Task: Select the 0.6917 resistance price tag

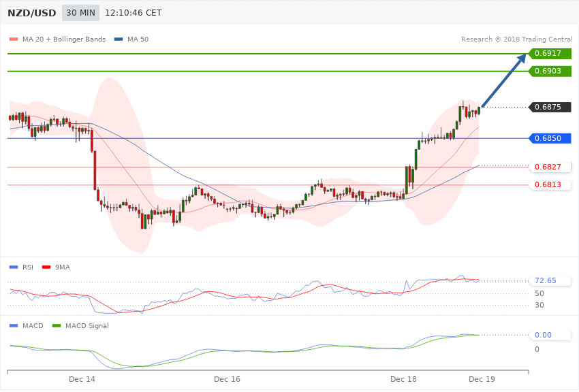Action: 550,53
